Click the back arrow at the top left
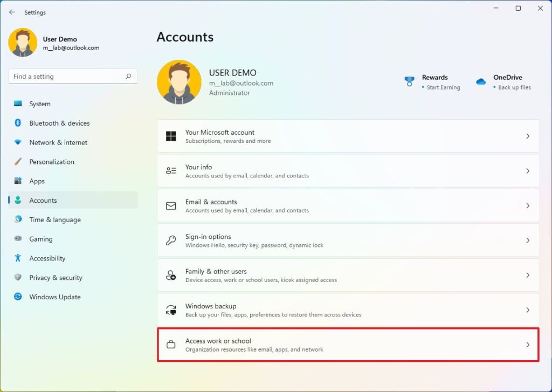 (12, 12)
